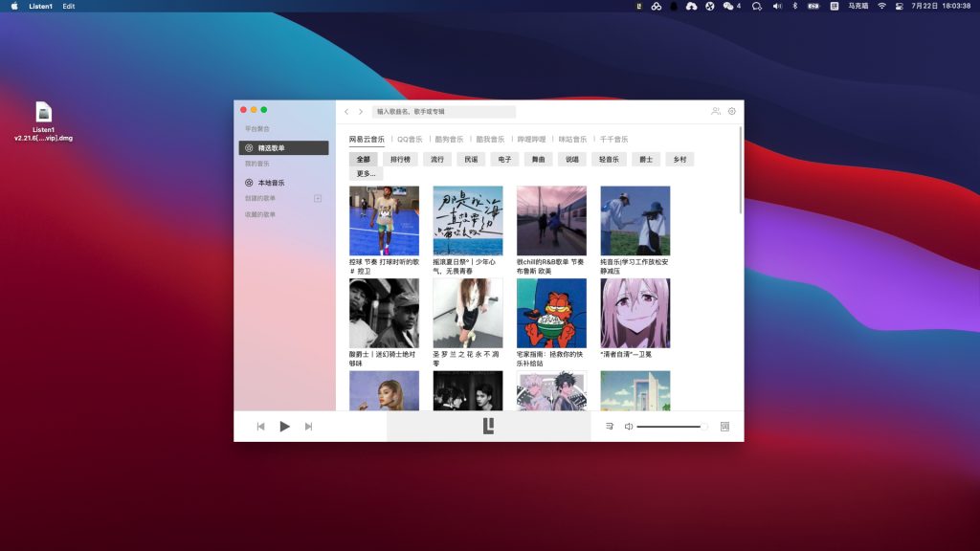Toggle playback with the play button
Viewport: 980px width, 551px height.
[285, 426]
